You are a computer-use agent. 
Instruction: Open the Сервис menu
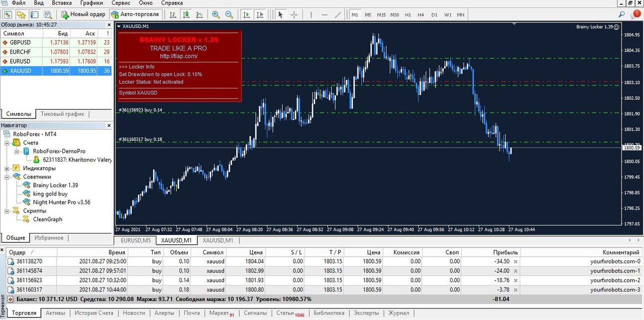121,3
